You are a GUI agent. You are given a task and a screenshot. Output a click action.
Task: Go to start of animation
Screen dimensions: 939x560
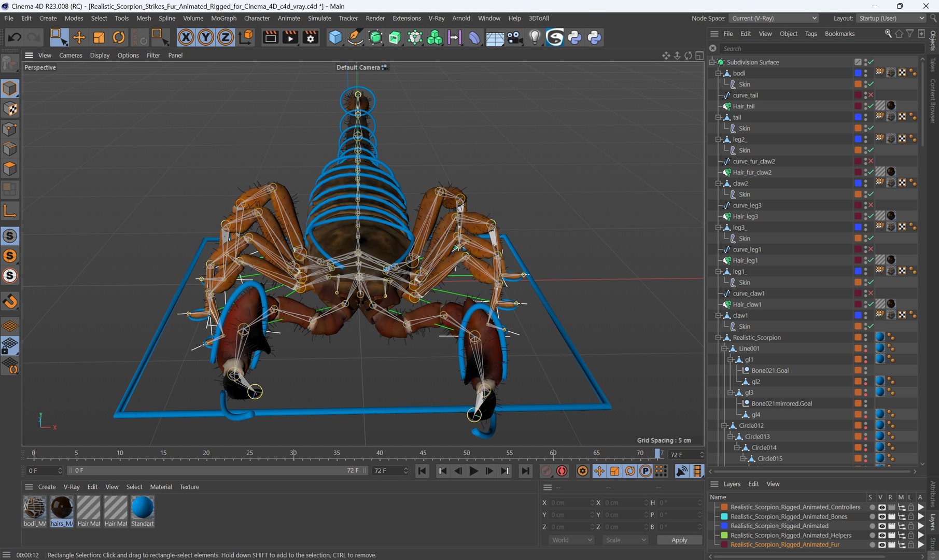(422, 471)
